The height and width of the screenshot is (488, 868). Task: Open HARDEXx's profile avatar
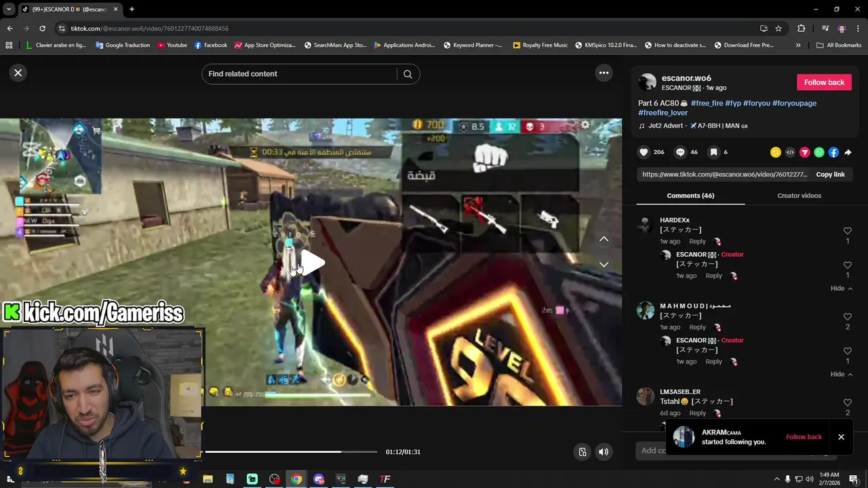(645, 225)
